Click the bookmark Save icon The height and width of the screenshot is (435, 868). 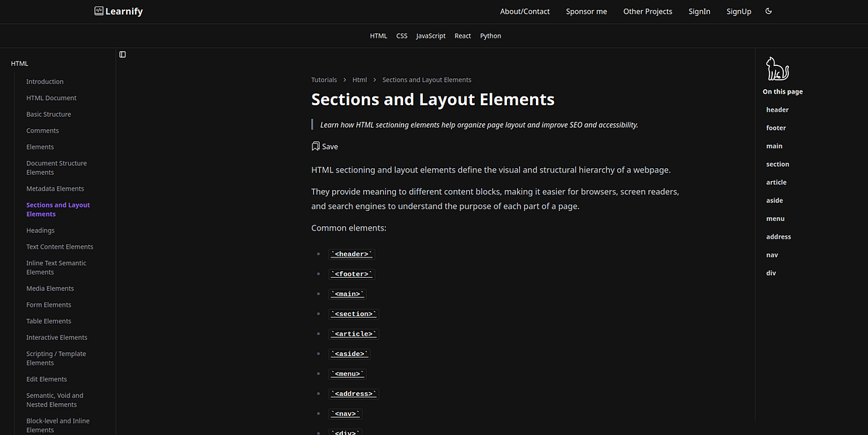pyautogui.click(x=315, y=146)
